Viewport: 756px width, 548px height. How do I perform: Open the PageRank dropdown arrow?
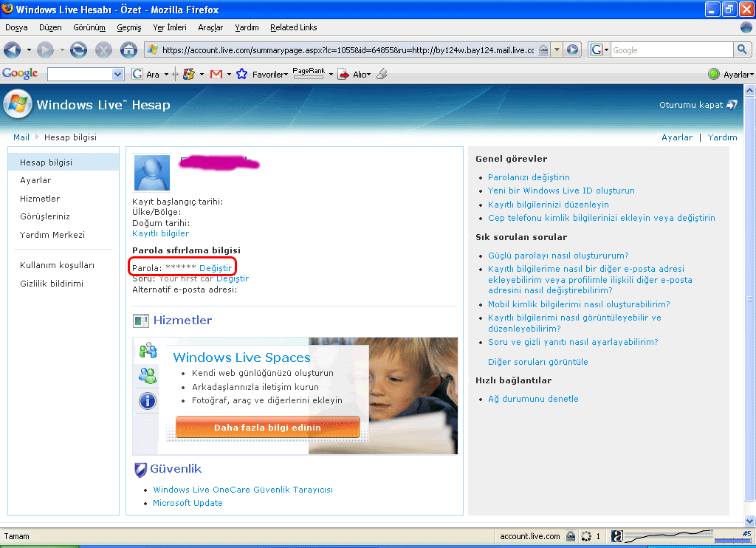[331, 75]
